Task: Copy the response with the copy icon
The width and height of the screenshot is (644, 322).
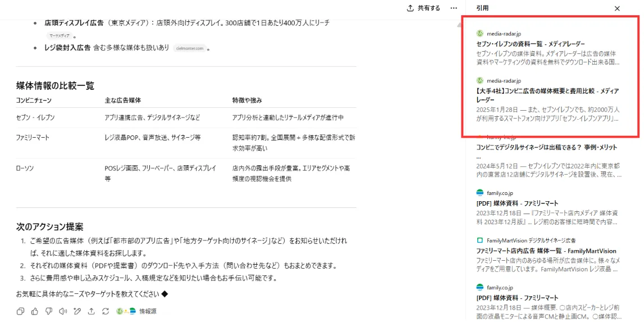Action: [21, 311]
